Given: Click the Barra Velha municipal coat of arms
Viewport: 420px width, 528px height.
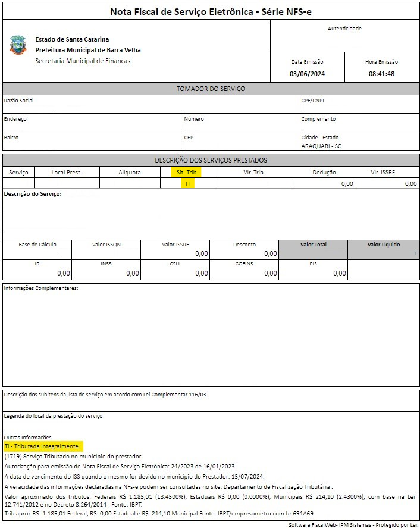Looking at the screenshot, I should (18, 45).
